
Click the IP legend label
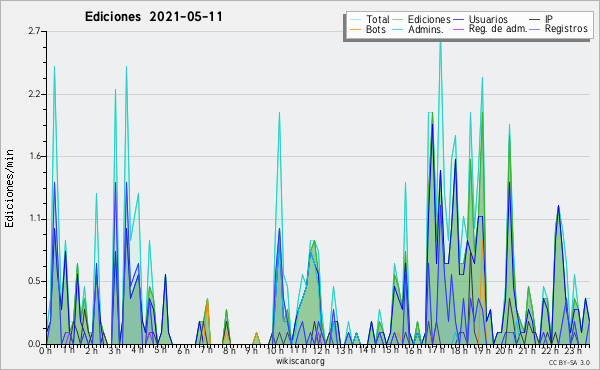pos(549,19)
